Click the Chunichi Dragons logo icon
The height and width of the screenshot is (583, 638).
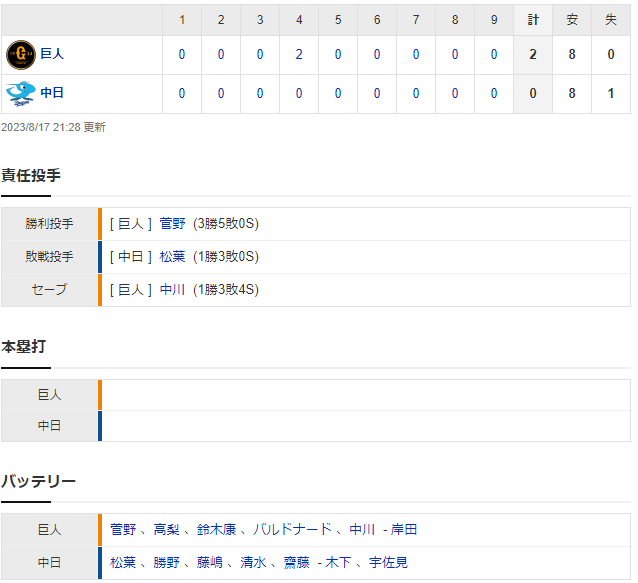[21, 94]
